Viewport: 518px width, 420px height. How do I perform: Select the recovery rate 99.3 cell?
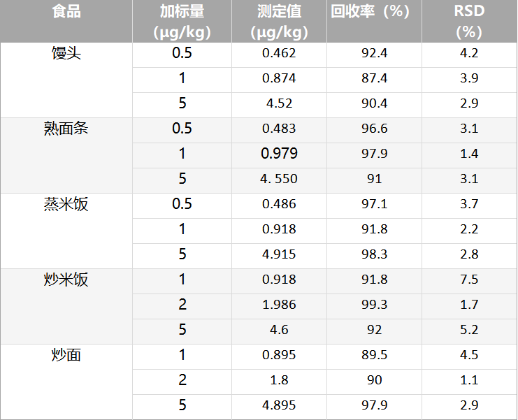[374, 305]
